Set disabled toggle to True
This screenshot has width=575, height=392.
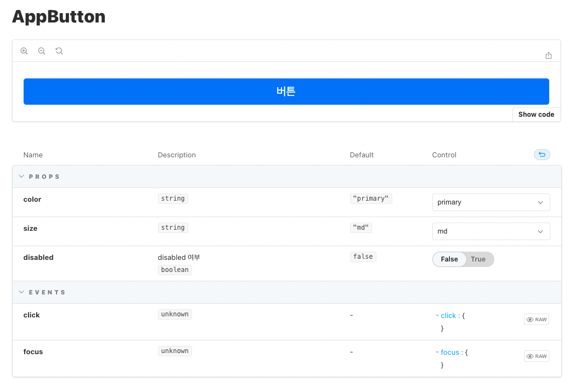point(478,259)
